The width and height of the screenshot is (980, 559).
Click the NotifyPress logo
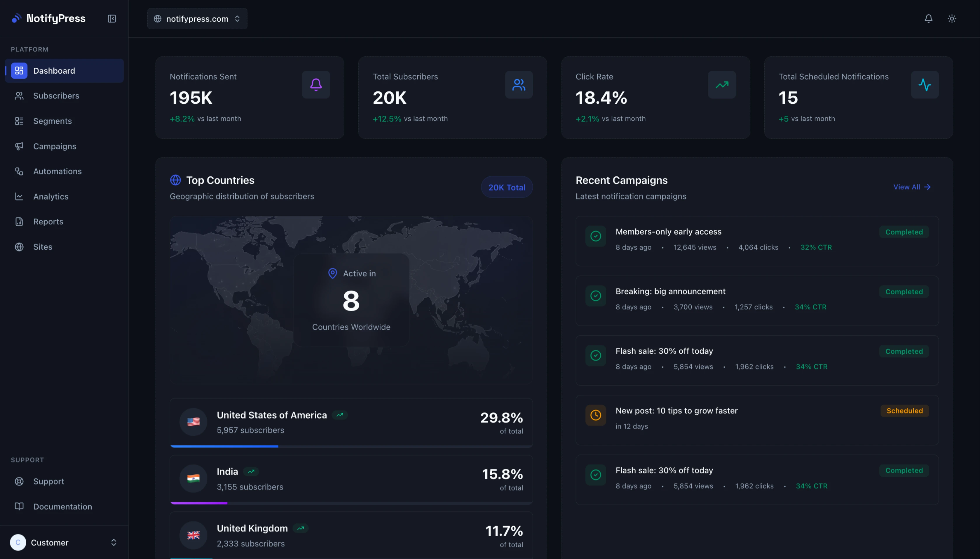(x=49, y=18)
